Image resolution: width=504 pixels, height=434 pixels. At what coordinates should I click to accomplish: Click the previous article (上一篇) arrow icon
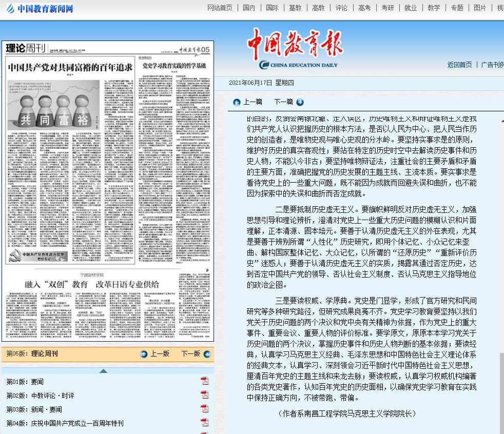(x=237, y=102)
